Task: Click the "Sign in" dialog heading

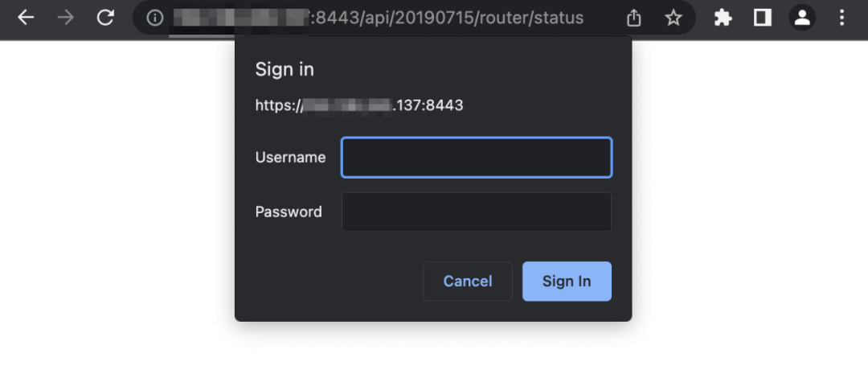Action: pyautogui.click(x=285, y=69)
